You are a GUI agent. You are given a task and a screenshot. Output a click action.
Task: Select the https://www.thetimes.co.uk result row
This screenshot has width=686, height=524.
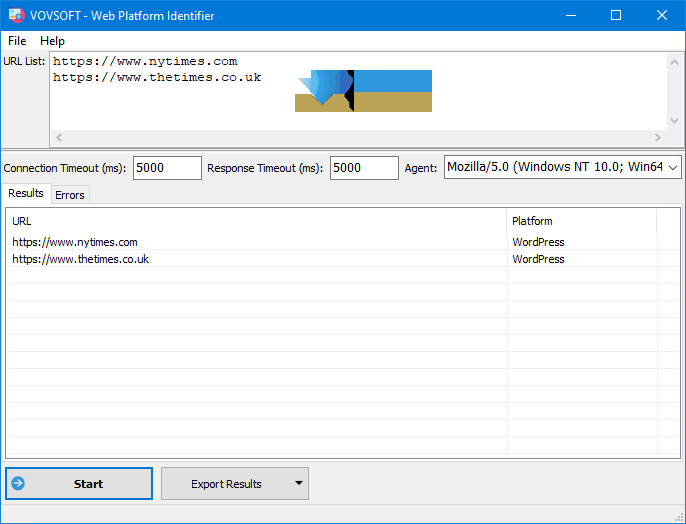(343, 259)
